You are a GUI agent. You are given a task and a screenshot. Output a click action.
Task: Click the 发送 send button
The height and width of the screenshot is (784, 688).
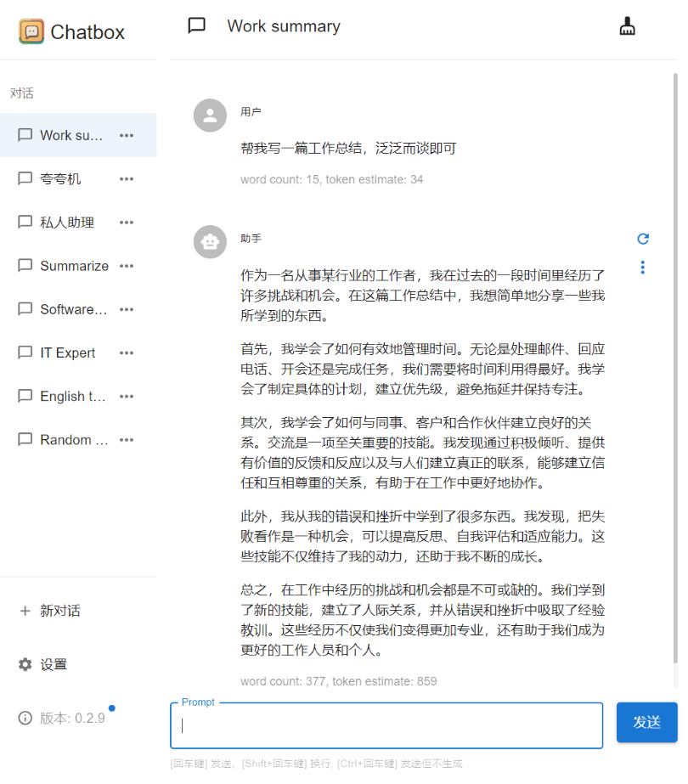646,722
